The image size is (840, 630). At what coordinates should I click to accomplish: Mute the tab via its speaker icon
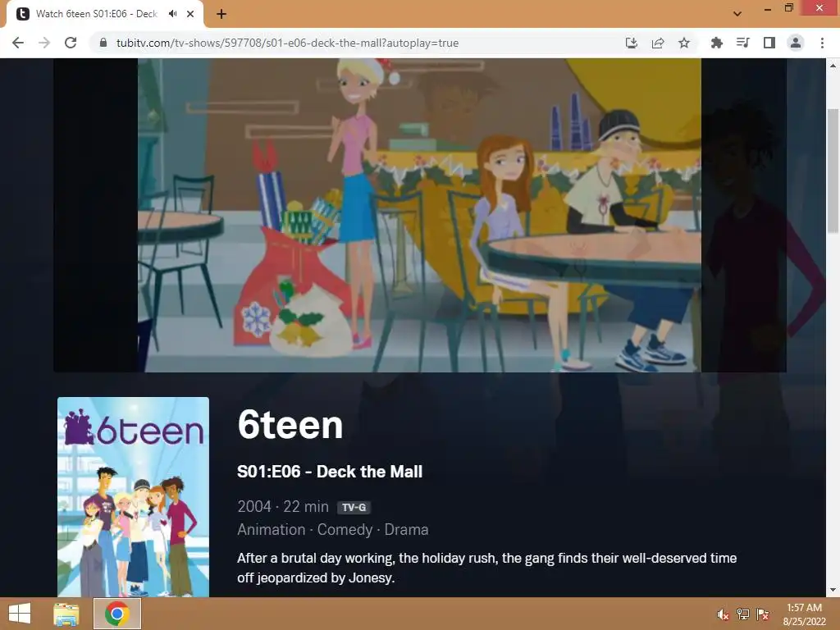click(x=172, y=14)
